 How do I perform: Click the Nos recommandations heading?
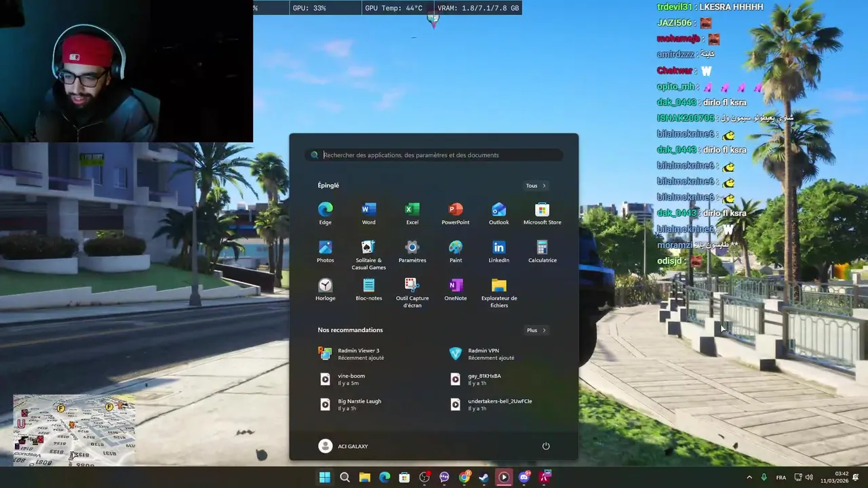pos(350,330)
